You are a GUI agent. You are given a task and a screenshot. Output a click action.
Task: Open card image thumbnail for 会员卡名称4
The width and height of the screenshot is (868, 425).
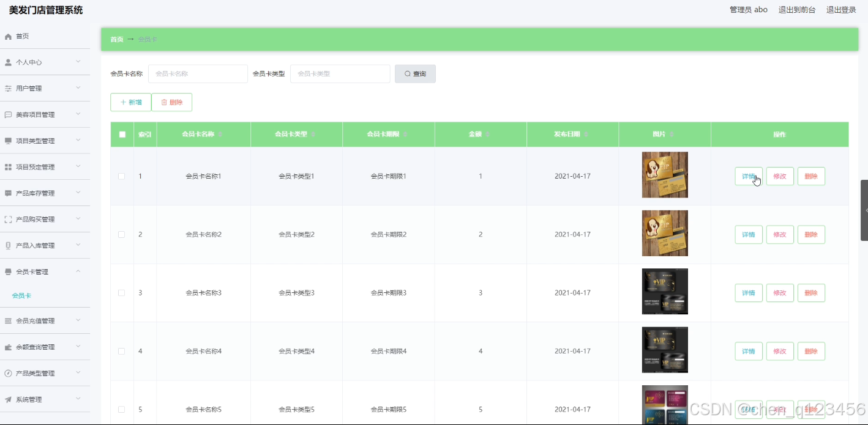coord(665,350)
